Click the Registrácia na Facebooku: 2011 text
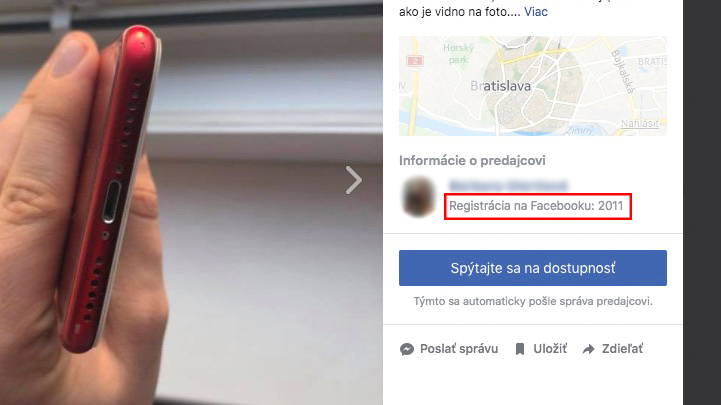Screen dimensions: 721x405 [536, 206]
